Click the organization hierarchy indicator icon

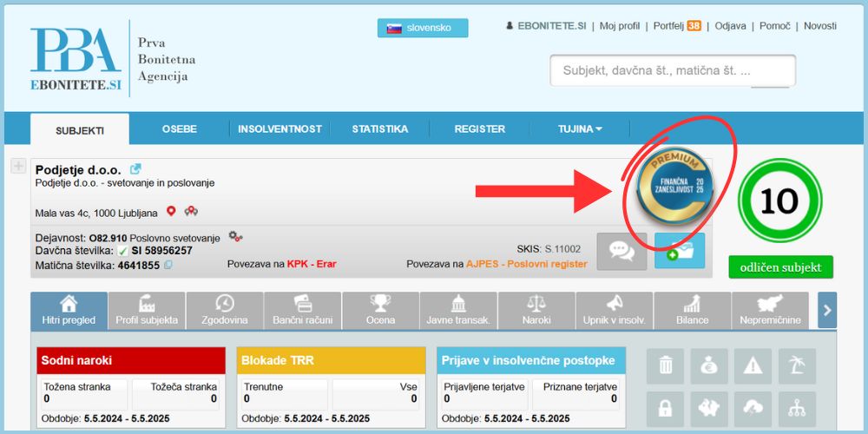(797, 410)
